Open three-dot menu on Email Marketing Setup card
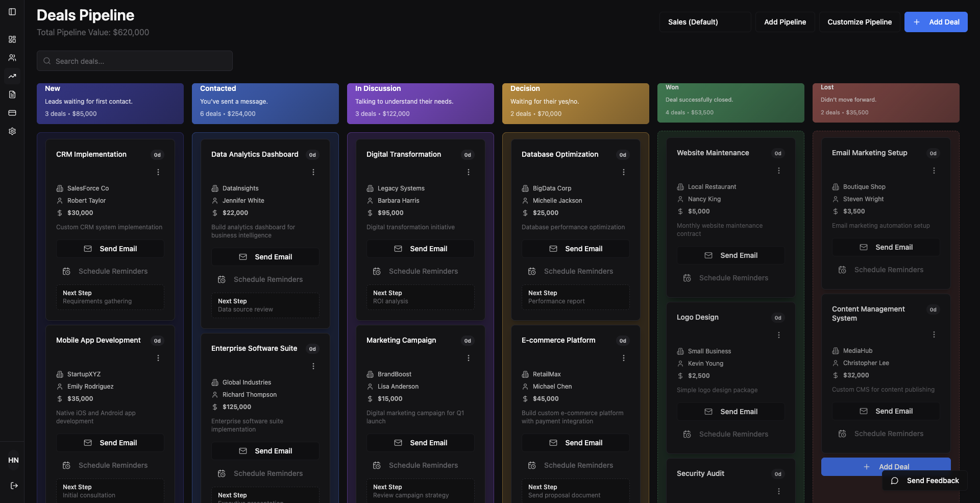Screen dimensions: 980x503 pos(934,171)
